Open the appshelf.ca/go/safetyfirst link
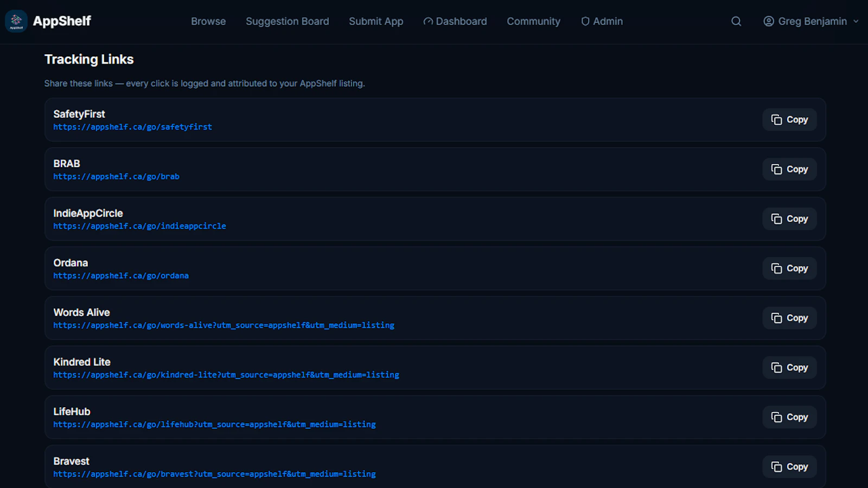The height and width of the screenshot is (488, 868). pos(132,127)
